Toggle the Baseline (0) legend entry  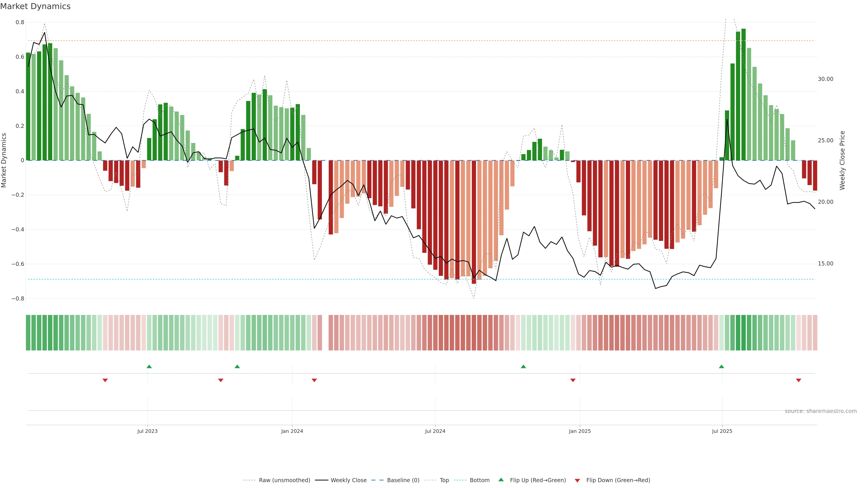click(403, 480)
